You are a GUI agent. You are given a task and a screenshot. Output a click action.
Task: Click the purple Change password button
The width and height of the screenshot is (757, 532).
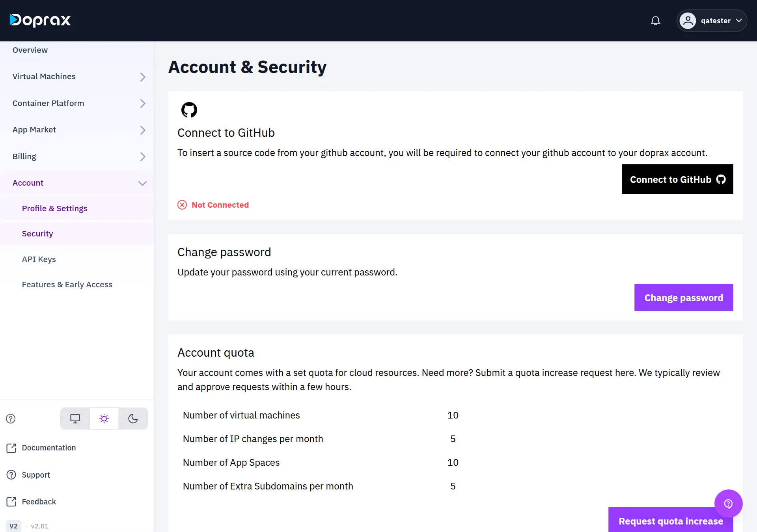(684, 298)
